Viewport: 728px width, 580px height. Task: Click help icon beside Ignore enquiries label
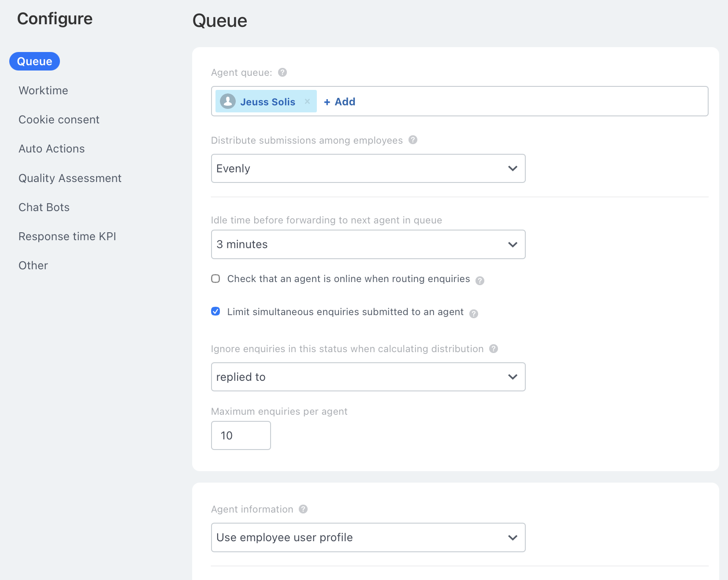coord(494,349)
